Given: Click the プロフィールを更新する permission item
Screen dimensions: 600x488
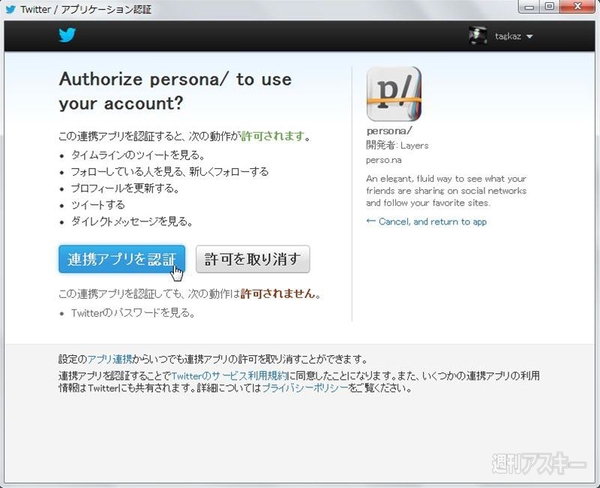Looking at the screenshot, I should coord(125,188).
